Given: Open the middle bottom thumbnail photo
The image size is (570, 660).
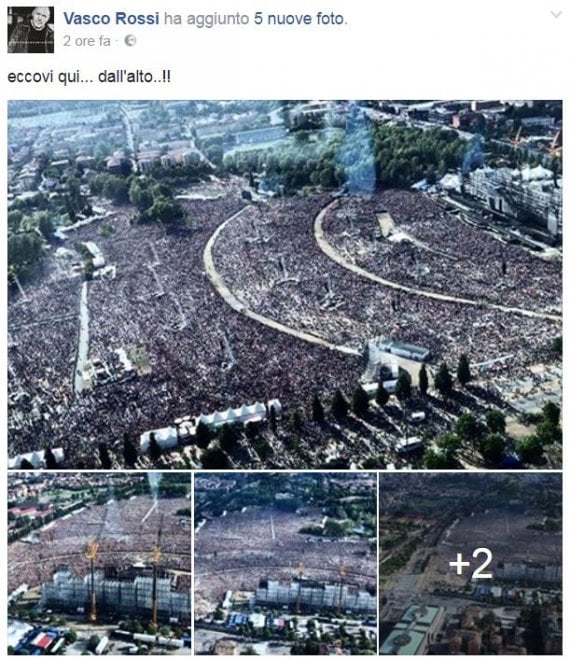Looking at the screenshot, I should tap(285, 563).
